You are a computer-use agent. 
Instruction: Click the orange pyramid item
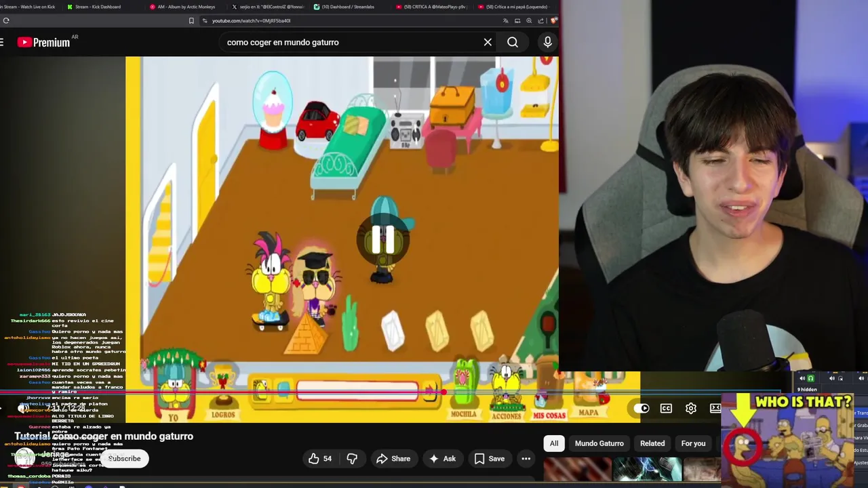point(305,333)
